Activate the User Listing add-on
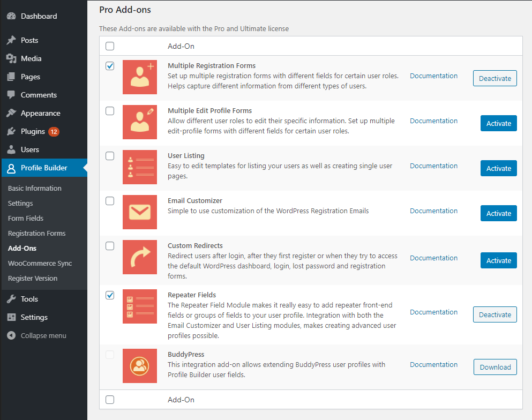Image resolution: width=532 pixels, height=420 pixels. pos(498,168)
